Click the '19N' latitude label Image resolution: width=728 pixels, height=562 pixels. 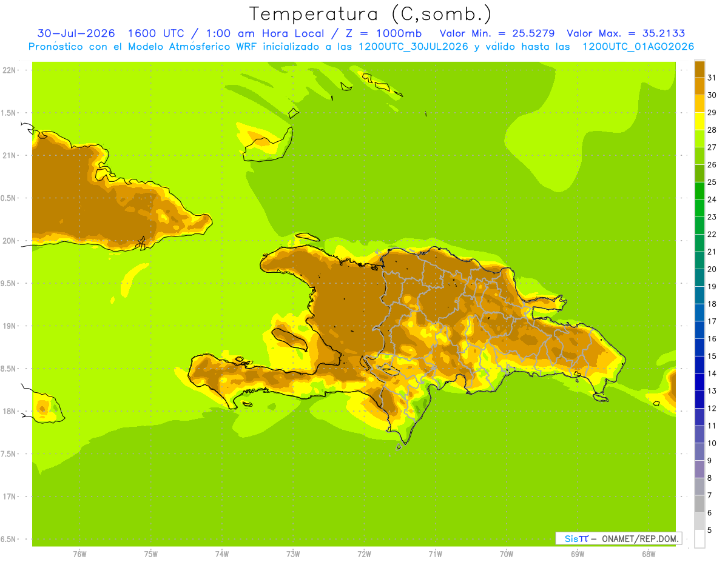point(10,326)
